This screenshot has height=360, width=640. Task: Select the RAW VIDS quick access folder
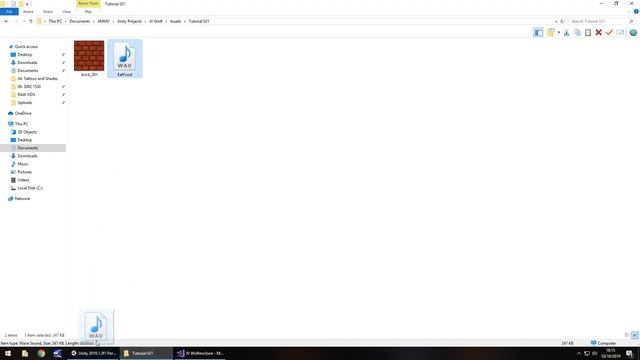tap(26, 95)
